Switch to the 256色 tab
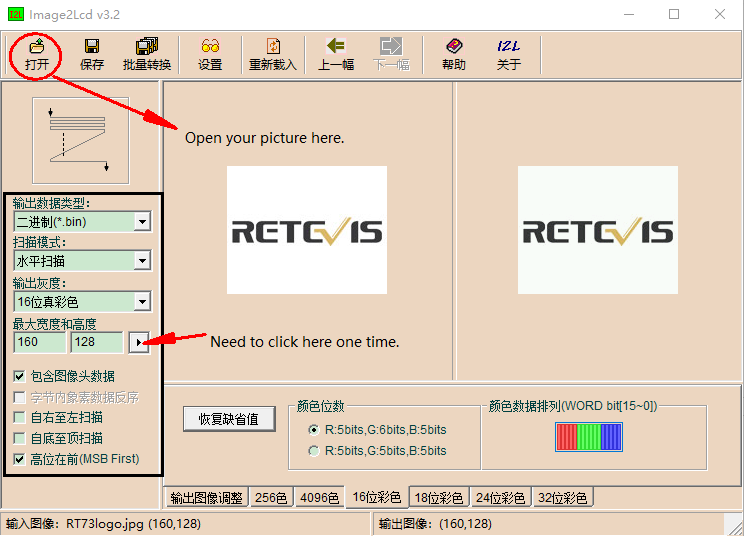Image resolution: width=744 pixels, height=536 pixels. coord(271,498)
